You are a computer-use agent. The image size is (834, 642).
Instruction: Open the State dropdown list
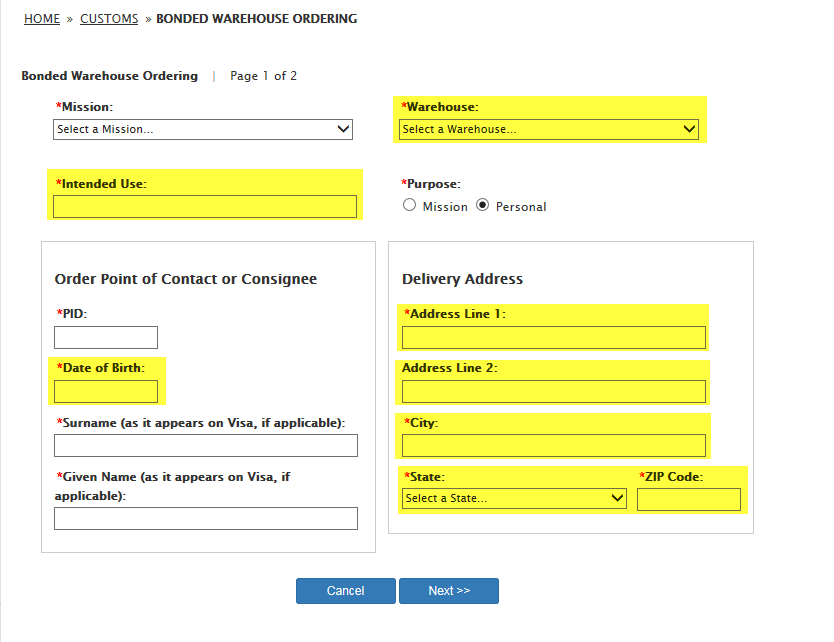point(514,498)
